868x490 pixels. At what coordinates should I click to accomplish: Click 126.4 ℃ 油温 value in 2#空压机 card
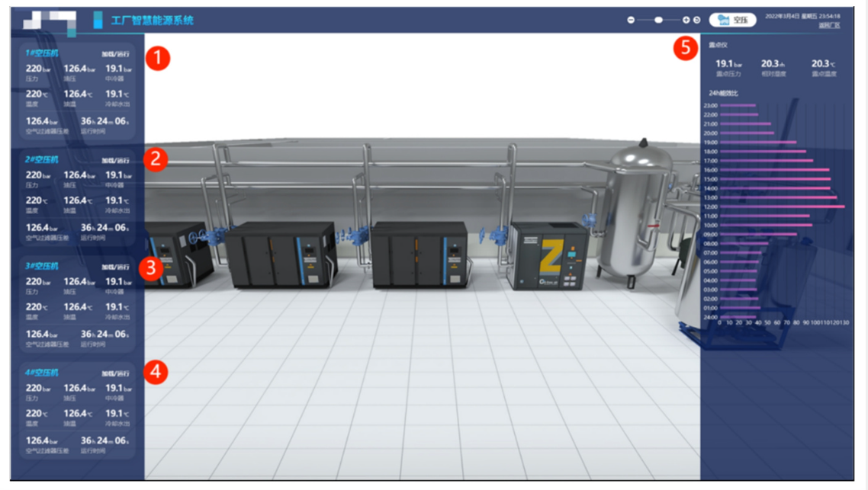click(78, 200)
